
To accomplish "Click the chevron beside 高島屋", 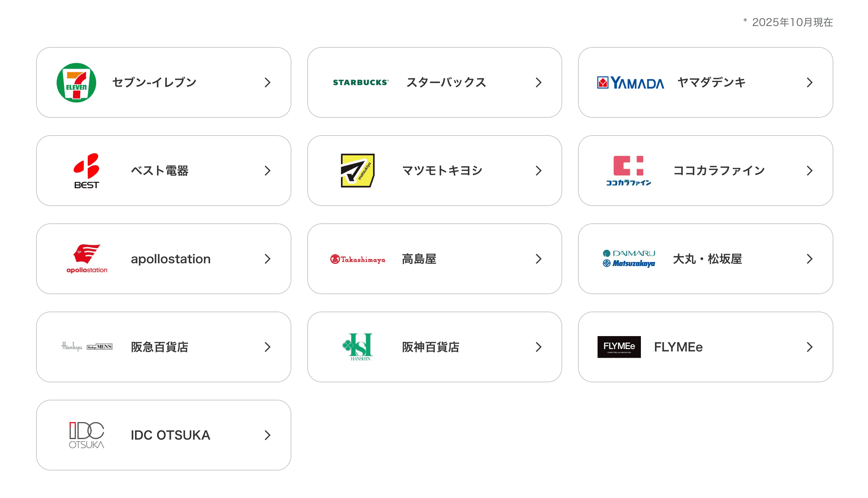I will click(x=538, y=259).
